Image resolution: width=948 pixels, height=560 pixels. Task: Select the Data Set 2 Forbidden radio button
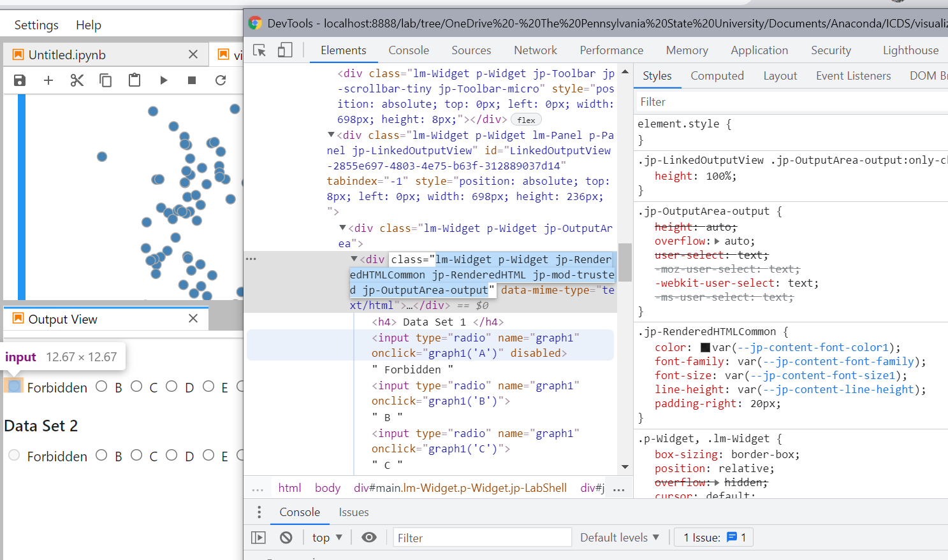click(x=14, y=455)
